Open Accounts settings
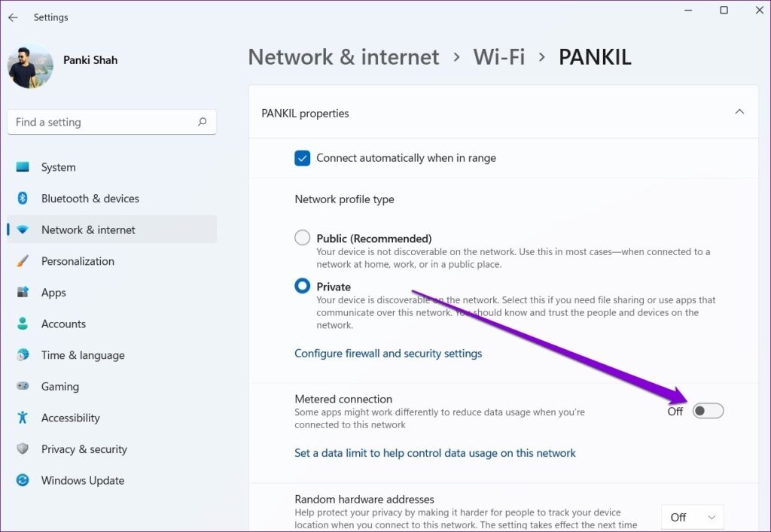The height and width of the screenshot is (532, 771). pyautogui.click(x=64, y=324)
